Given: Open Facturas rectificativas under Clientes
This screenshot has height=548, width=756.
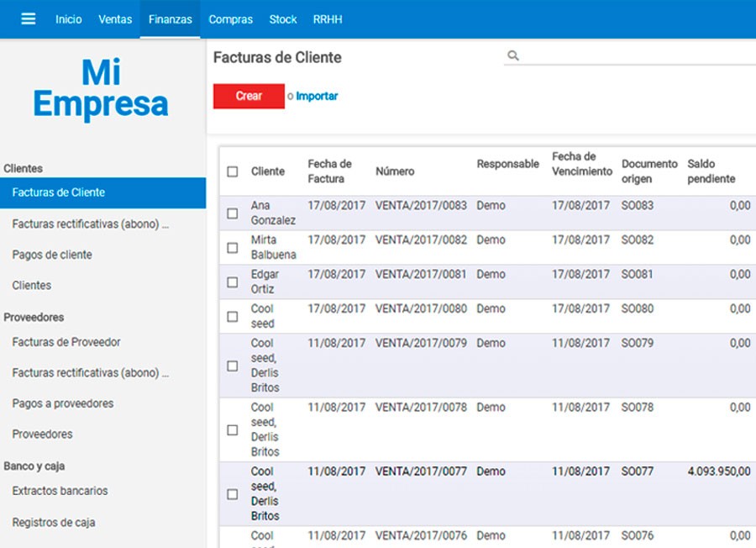Looking at the screenshot, I should tap(90, 224).
